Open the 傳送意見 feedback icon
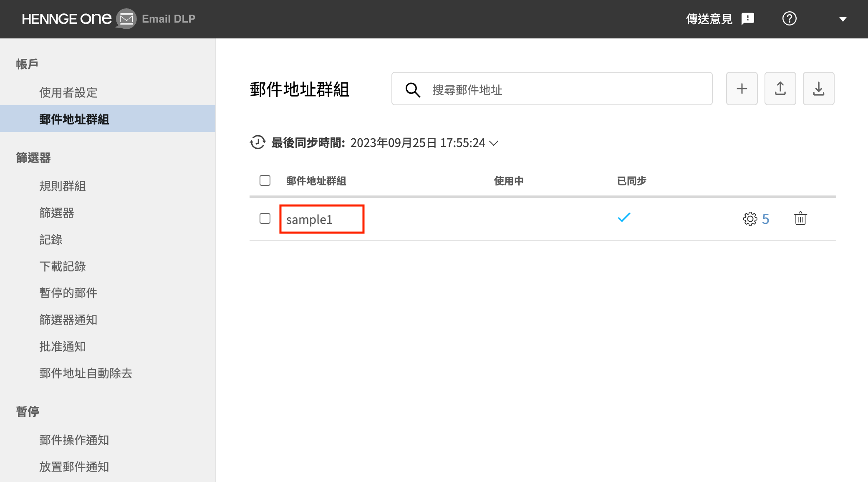 (x=748, y=19)
